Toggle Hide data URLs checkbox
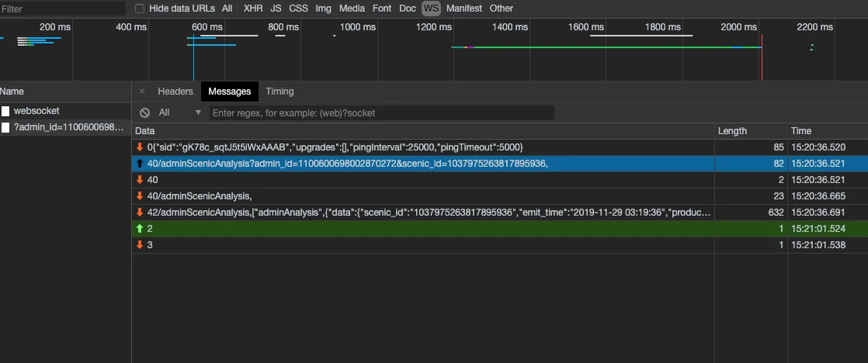 coord(140,9)
